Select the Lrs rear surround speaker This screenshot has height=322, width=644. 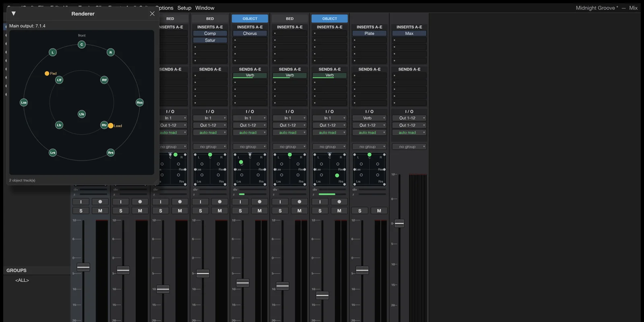[53, 152]
